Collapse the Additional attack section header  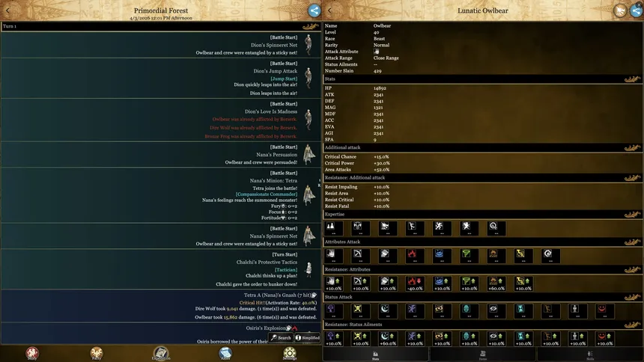(x=483, y=148)
